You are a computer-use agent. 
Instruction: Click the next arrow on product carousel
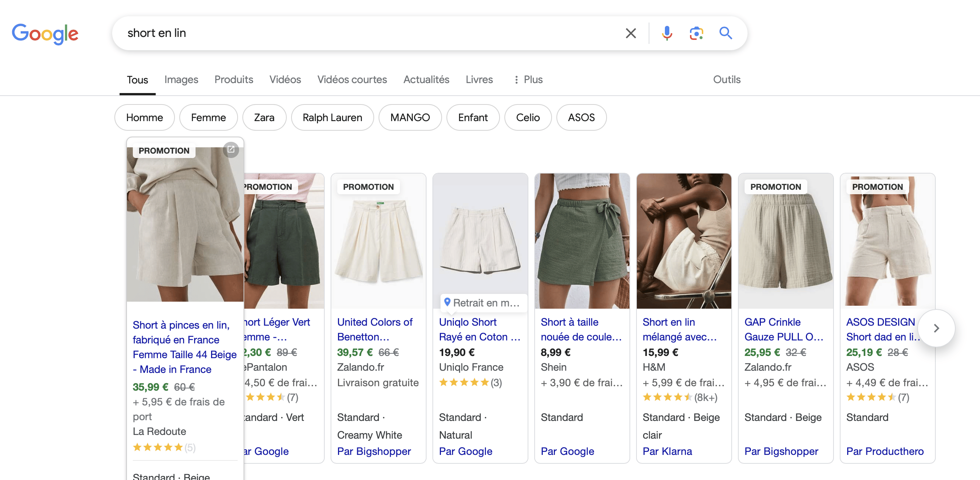click(936, 328)
